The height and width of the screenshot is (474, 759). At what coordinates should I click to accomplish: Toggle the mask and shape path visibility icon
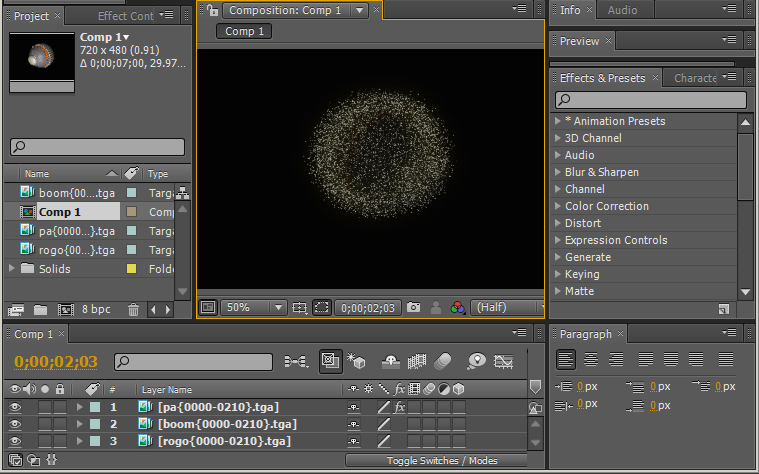coord(321,307)
